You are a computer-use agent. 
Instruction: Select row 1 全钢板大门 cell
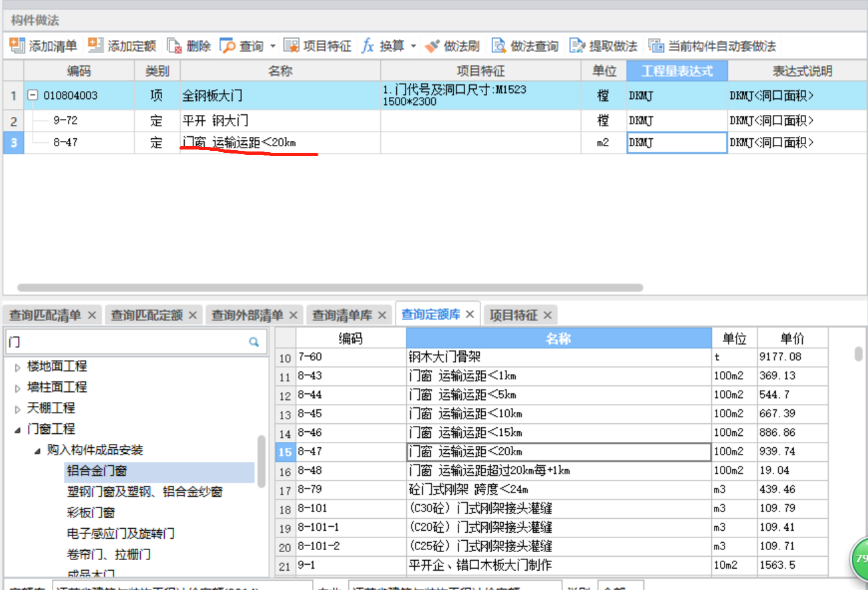[280, 96]
